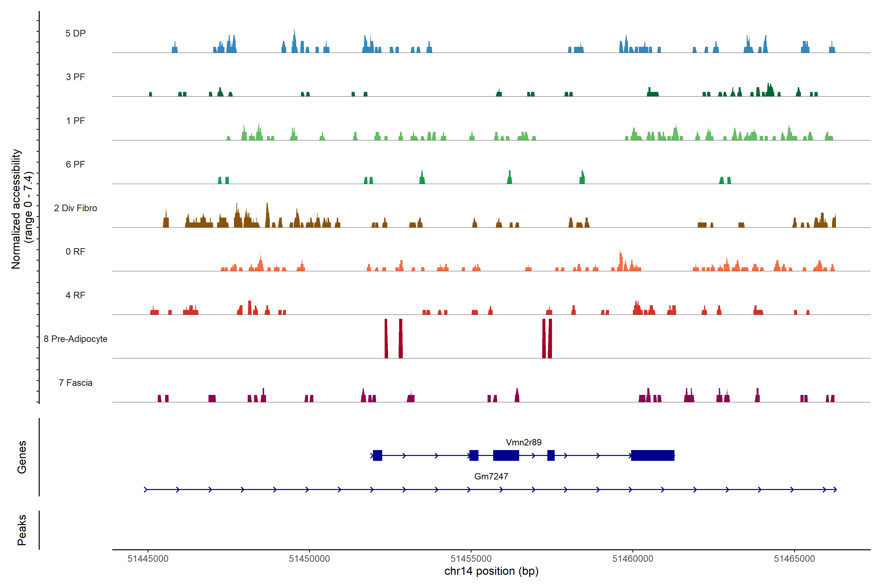
Task: Select the 8 Pre-Adipocyte label
Action: coord(75,339)
